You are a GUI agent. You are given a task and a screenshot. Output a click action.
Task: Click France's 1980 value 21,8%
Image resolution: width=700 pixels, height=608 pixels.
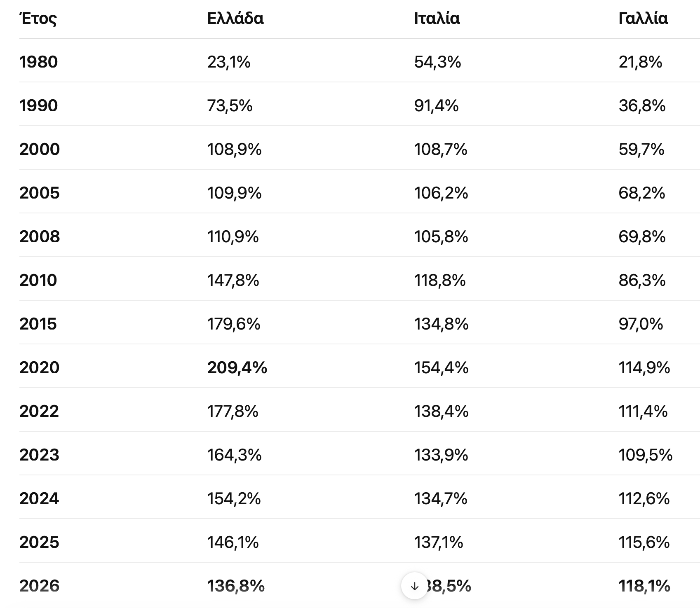641,62
